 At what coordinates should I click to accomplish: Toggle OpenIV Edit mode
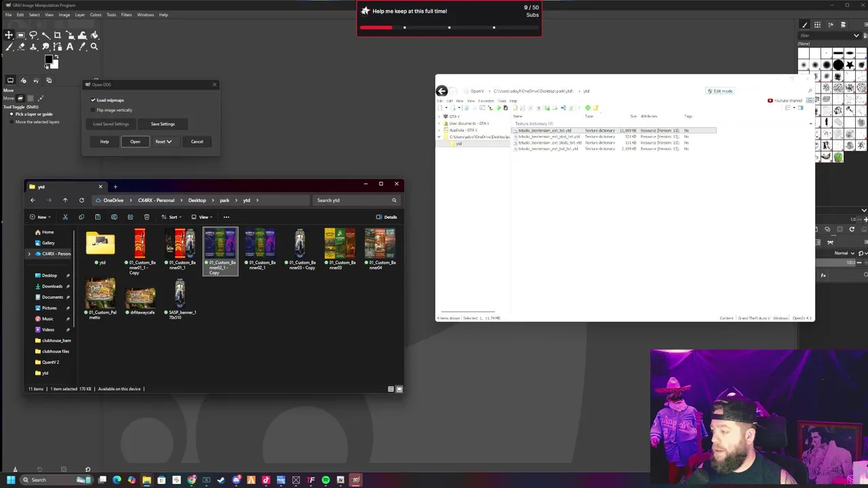click(x=719, y=91)
